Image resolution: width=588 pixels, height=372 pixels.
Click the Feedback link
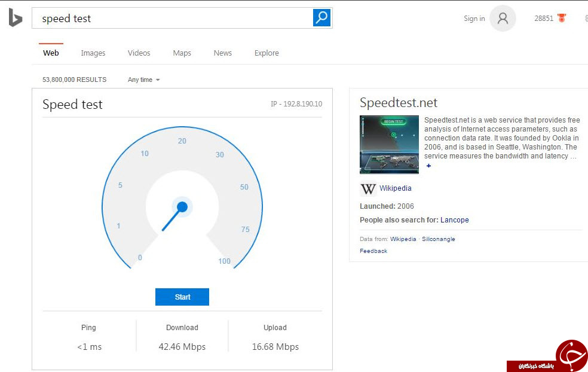pos(373,251)
